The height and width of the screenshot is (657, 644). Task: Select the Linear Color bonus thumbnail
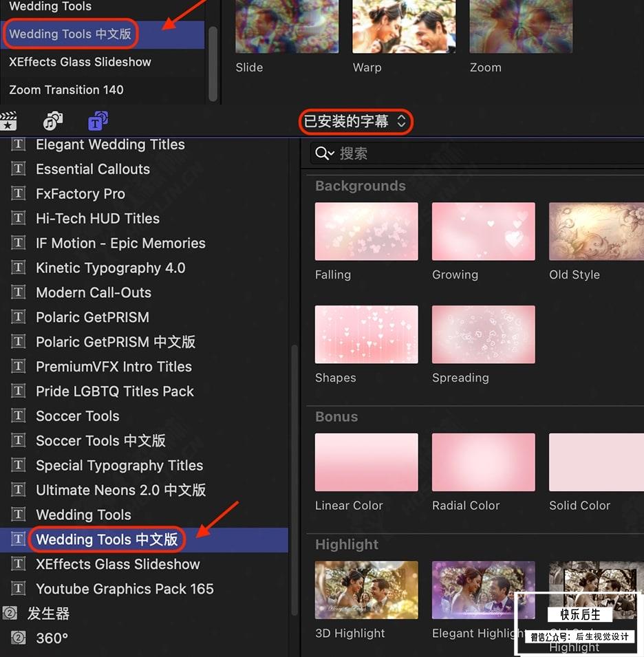tap(367, 462)
